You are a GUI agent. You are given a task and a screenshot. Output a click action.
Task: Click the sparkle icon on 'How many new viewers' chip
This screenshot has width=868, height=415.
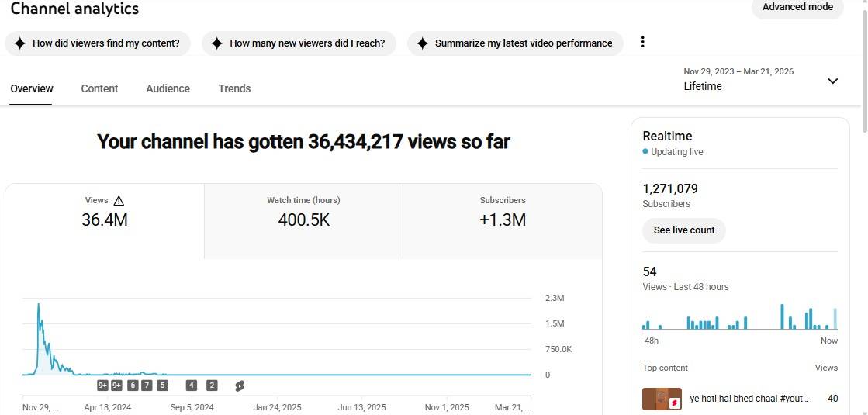tap(217, 43)
